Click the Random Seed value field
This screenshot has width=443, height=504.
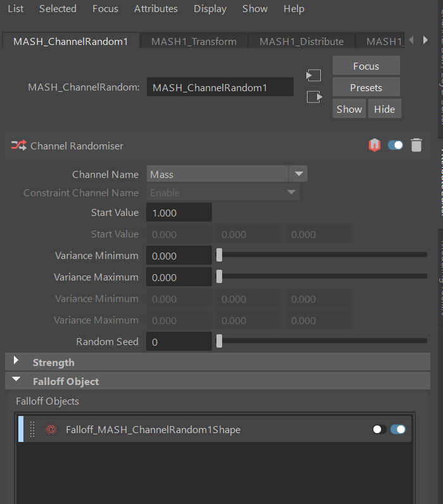point(179,341)
